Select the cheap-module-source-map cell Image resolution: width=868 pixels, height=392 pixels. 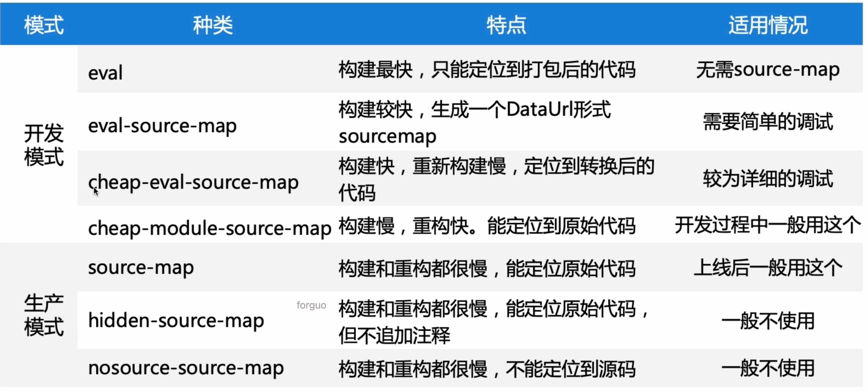[209, 228]
